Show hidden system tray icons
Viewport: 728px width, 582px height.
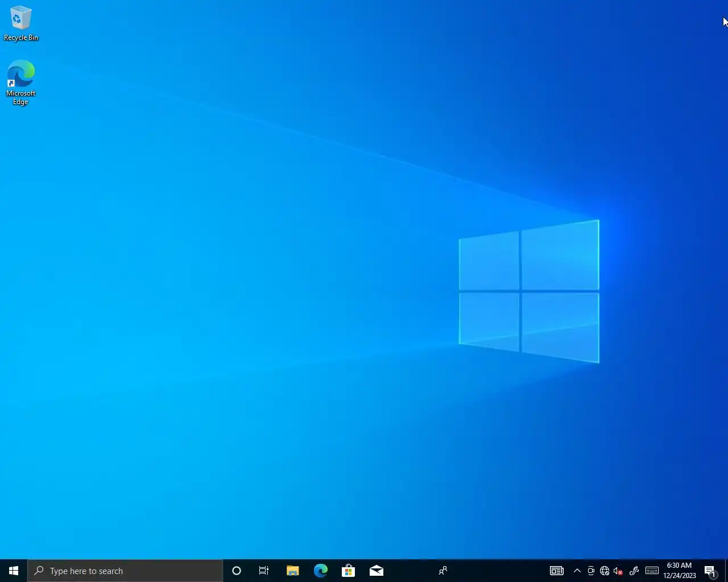[x=577, y=571]
